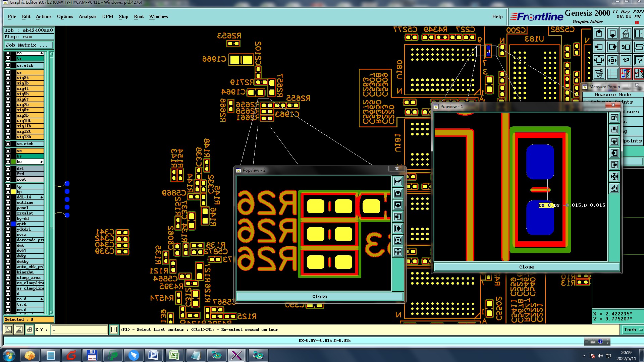Open Excel from the Windows taskbar
Screen dimensions: 644x362
[174, 355]
